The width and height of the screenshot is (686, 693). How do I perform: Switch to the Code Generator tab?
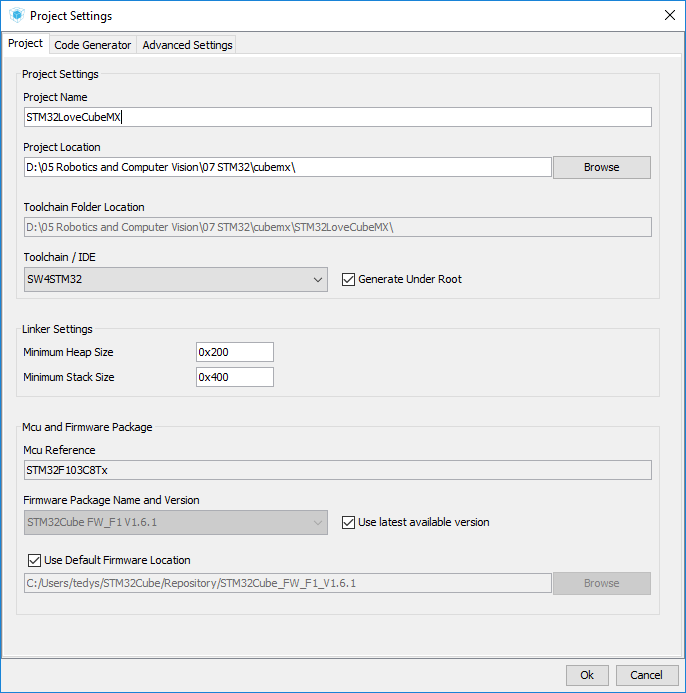click(92, 45)
